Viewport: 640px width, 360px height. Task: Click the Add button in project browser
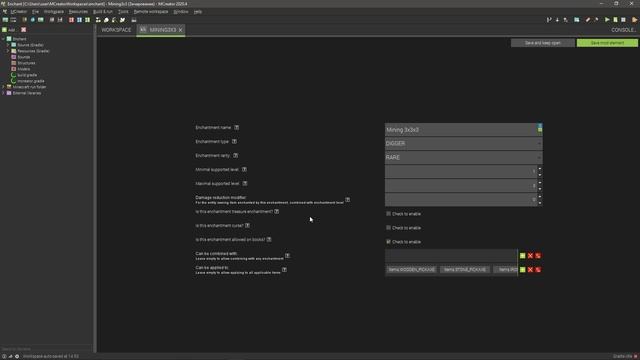tap(9, 30)
